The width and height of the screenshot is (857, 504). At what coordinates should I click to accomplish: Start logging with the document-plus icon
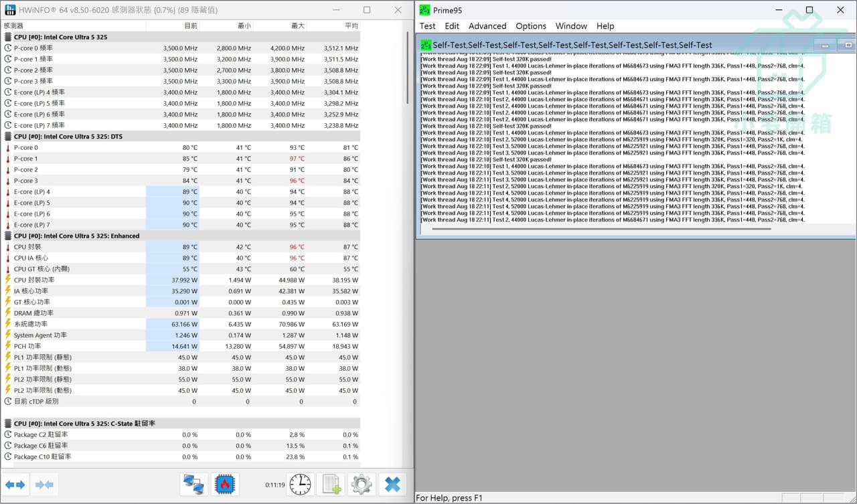[x=331, y=485]
